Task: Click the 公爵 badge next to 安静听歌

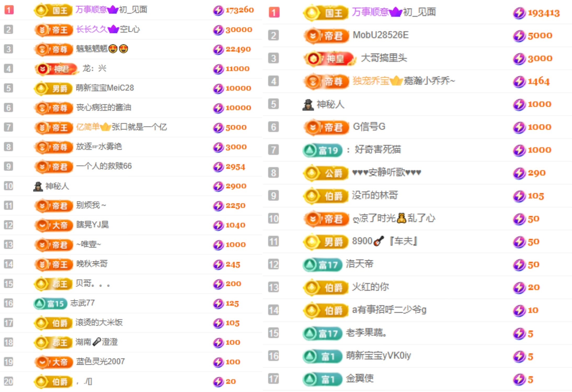Action: (x=326, y=173)
